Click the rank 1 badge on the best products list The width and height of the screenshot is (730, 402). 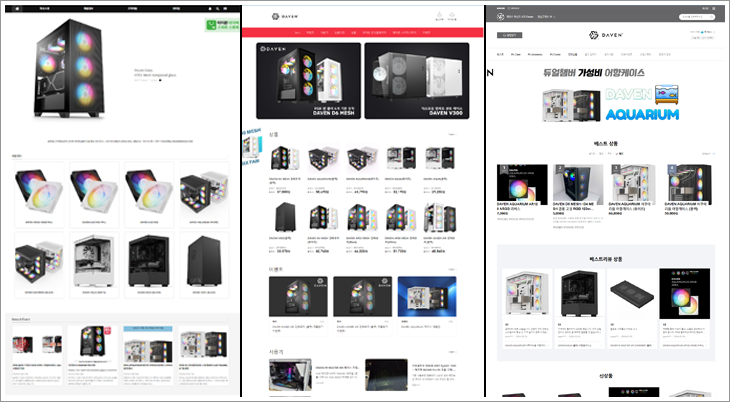click(504, 169)
